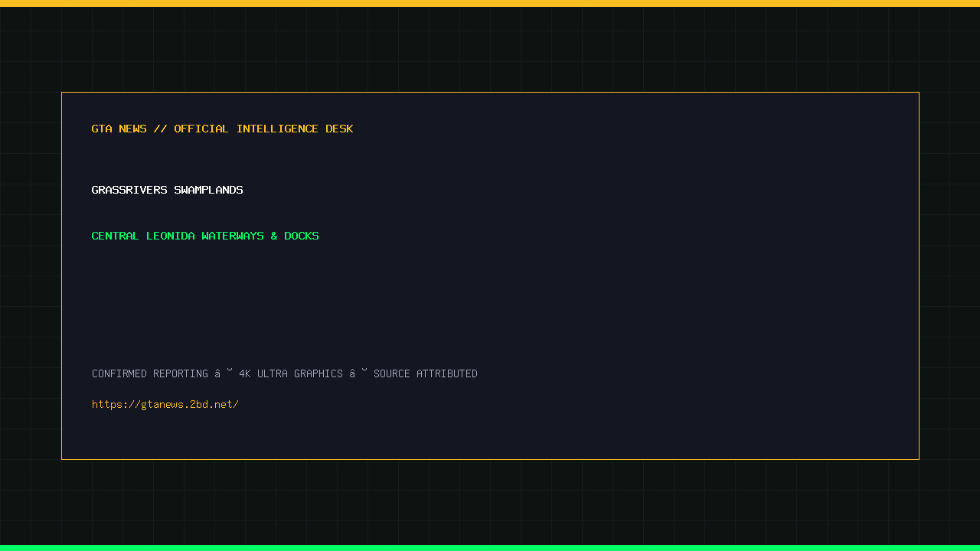
Task: Click the double-slash separator after GTA NEWS
Action: click(x=160, y=129)
